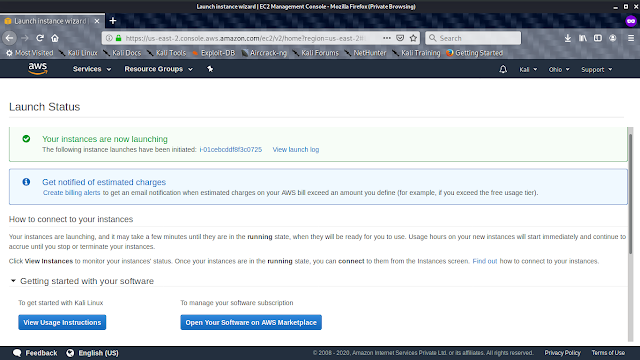This screenshot has height=360, width=640.
Task: Open the Firefox account icon
Action: click(613, 38)
